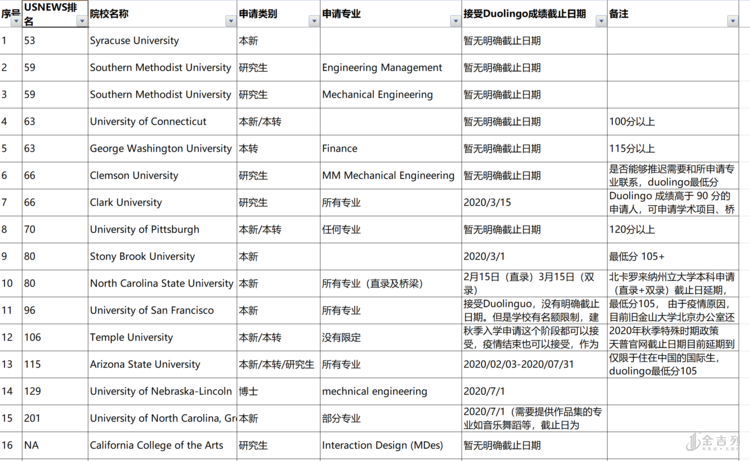Select the Syracuse University cell
Viewport: 750px width, 461px height.
click(134, 41)
